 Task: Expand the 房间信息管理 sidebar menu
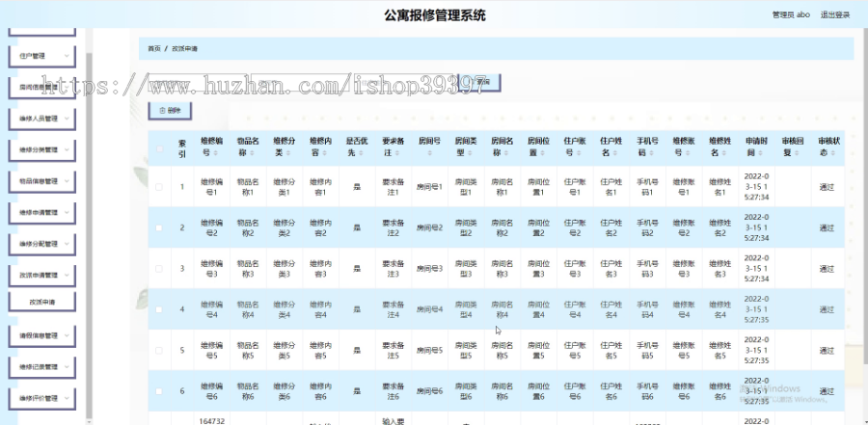[42, 87]
